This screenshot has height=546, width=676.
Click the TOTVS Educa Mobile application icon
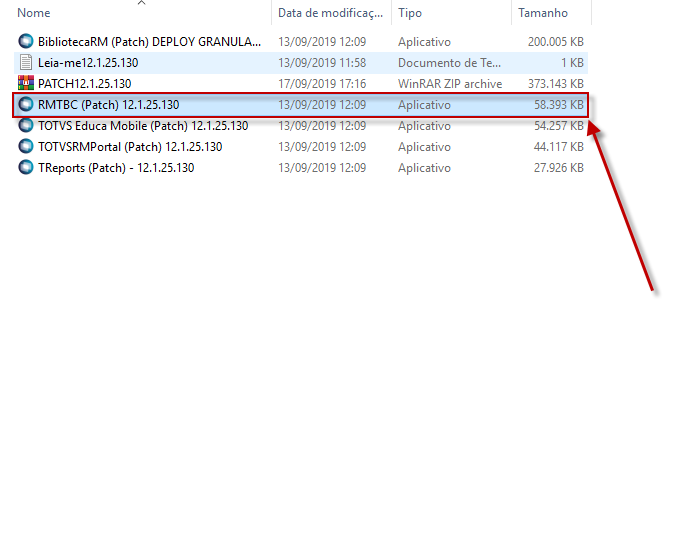26,126
